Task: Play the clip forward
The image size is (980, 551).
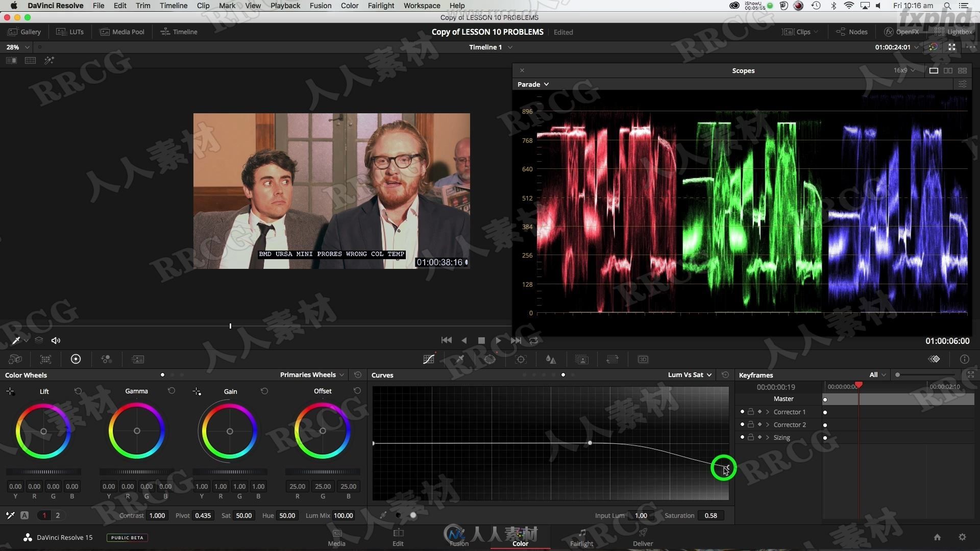Action: (x=498, y=340)
